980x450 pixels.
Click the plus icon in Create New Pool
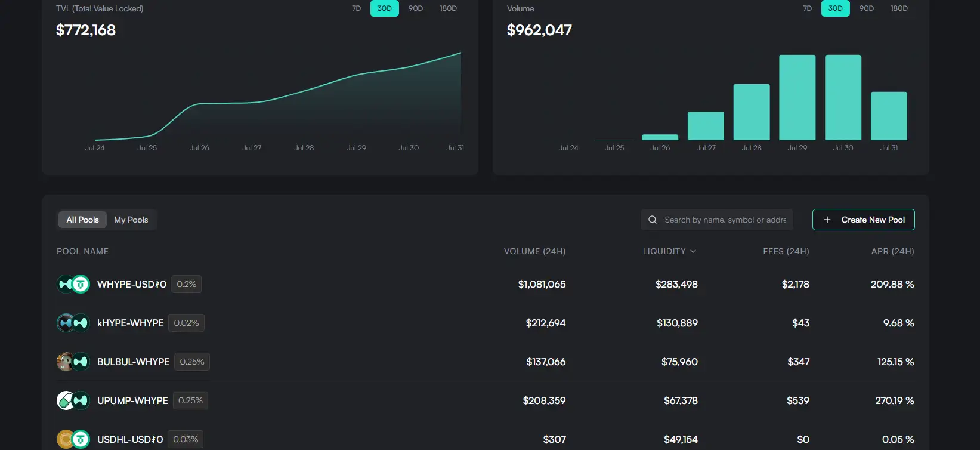[x=827, y=220]
